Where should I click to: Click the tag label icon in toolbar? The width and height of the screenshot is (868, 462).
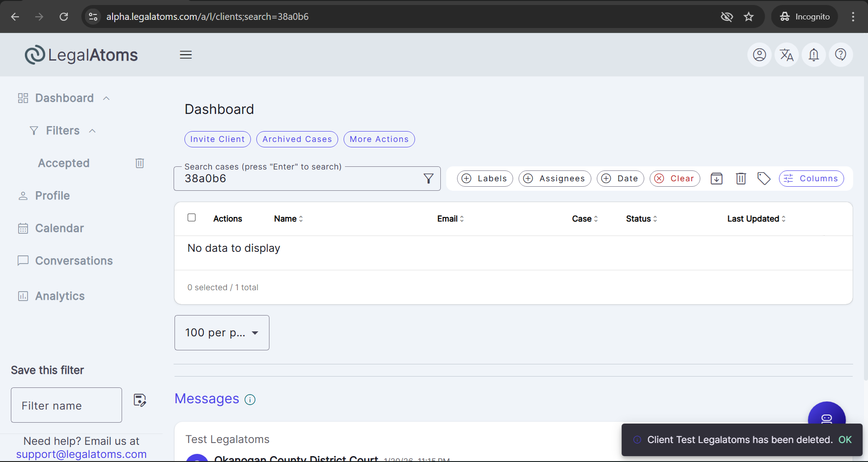(764, 179)
